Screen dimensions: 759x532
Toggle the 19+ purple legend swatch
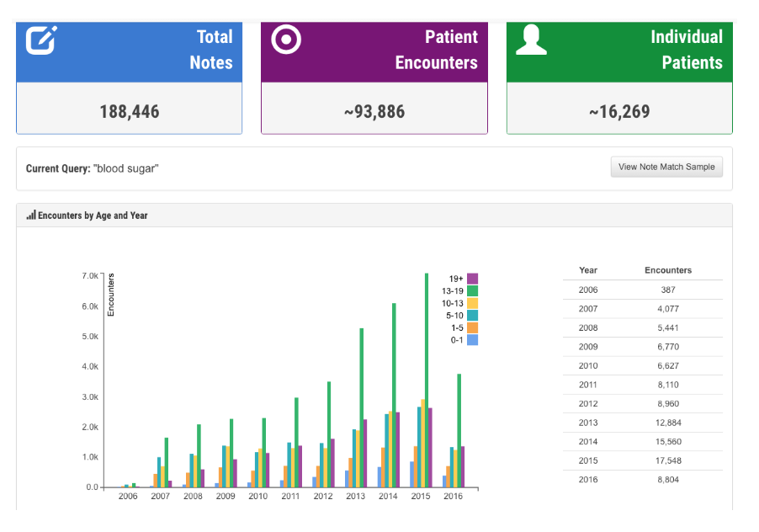pyautogui.click(x=473, y=279)
